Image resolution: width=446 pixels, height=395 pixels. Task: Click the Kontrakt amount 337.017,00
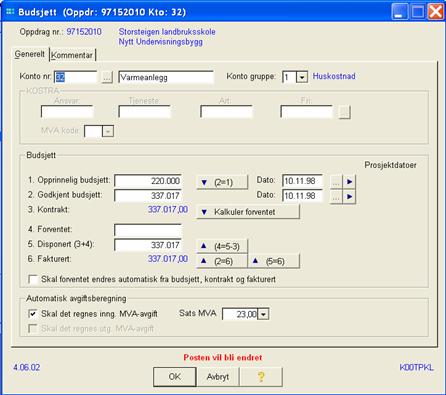(168, 210)
